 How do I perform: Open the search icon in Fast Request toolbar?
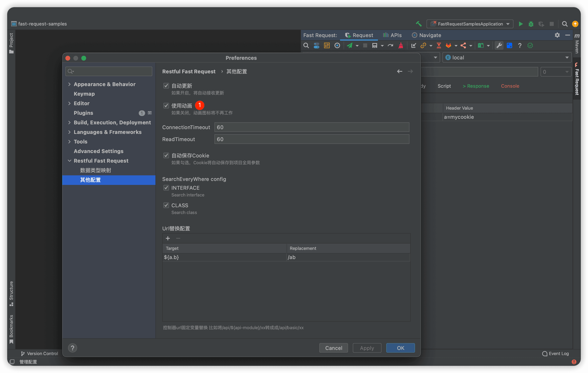point(306,45)
